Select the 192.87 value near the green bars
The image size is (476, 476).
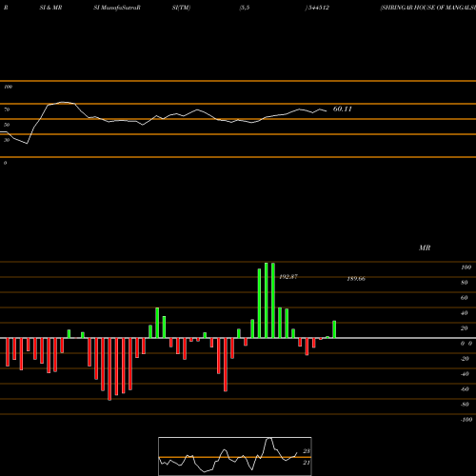point(288,277)
